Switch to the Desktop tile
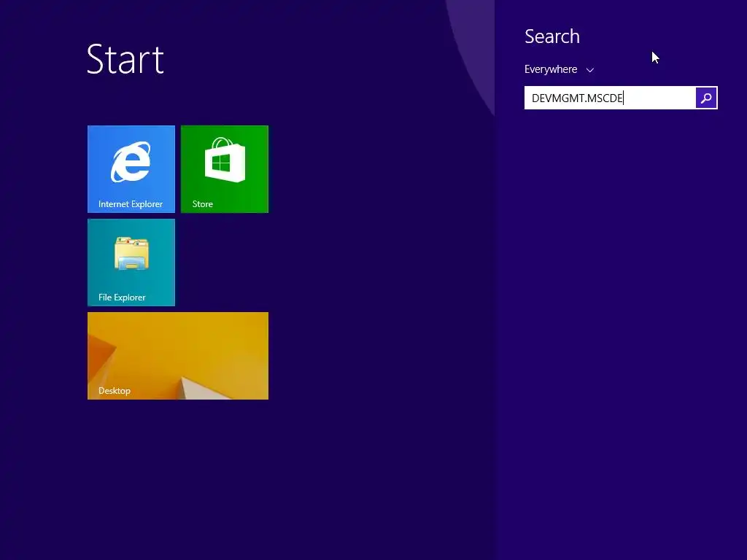Image resolution: width=747 pixels, height=560 pixels. coord(178,356)
